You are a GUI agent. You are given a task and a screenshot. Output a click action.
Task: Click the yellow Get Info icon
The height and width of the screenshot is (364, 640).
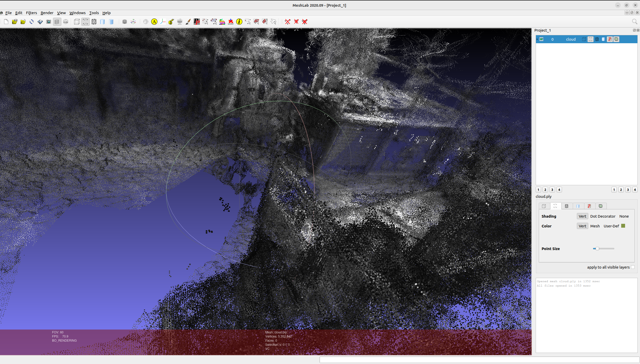click(x=239, y=22)
